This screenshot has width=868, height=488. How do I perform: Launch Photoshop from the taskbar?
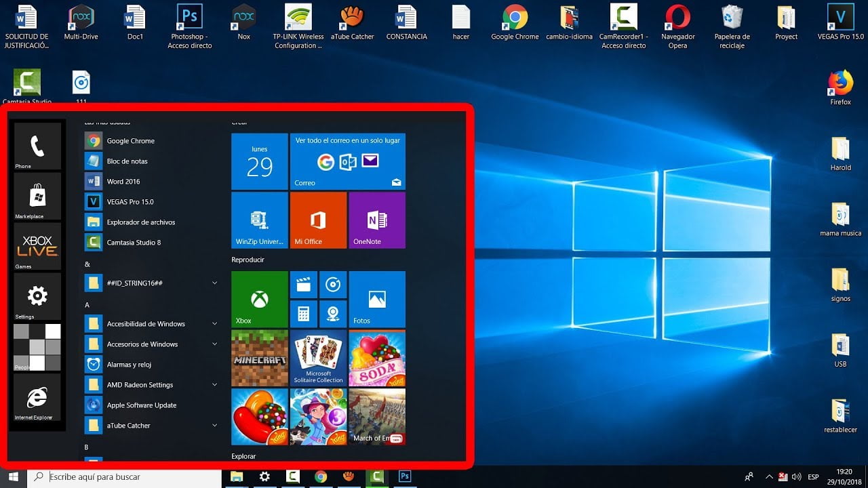404,476
